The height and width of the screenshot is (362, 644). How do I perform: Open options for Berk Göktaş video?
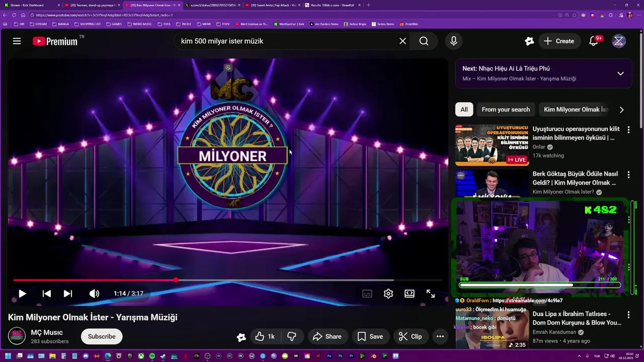pos(628,174)
